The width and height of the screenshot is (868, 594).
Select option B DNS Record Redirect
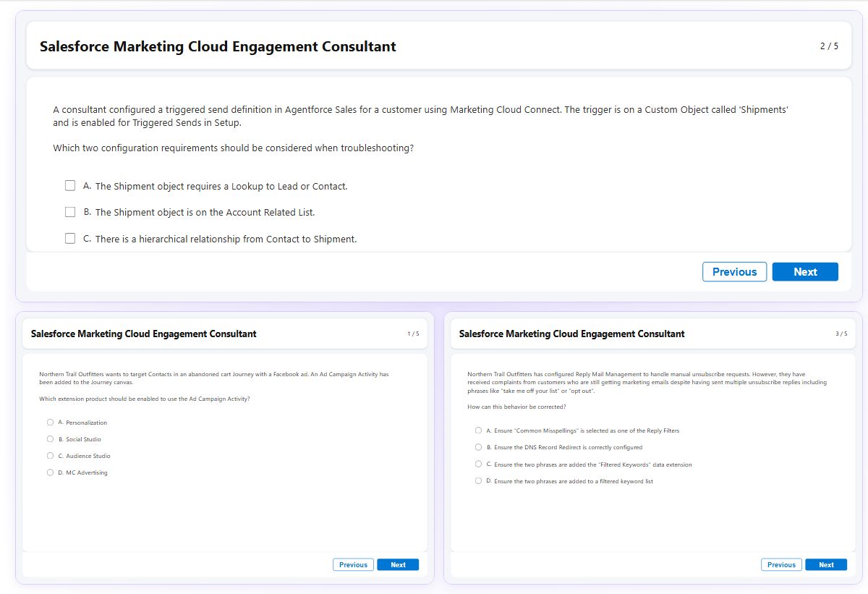pos(478,447)
